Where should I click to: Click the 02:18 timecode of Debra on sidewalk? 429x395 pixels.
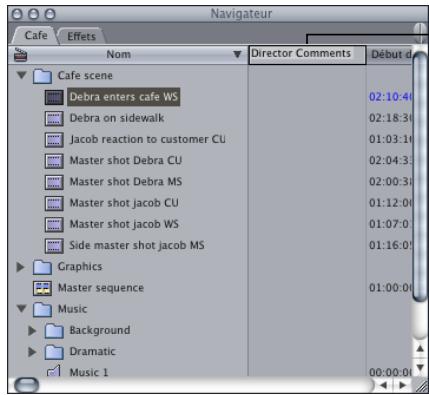pos(390,118)
